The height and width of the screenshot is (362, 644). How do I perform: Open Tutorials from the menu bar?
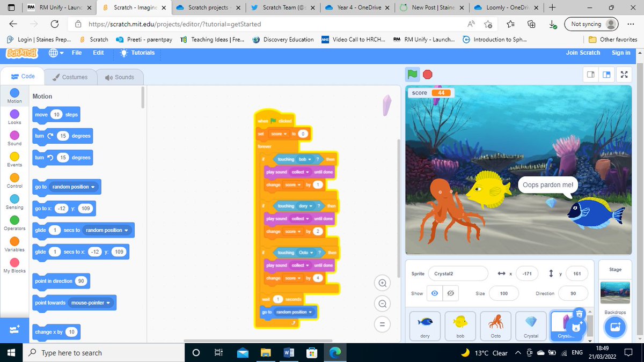pos(138,53)
